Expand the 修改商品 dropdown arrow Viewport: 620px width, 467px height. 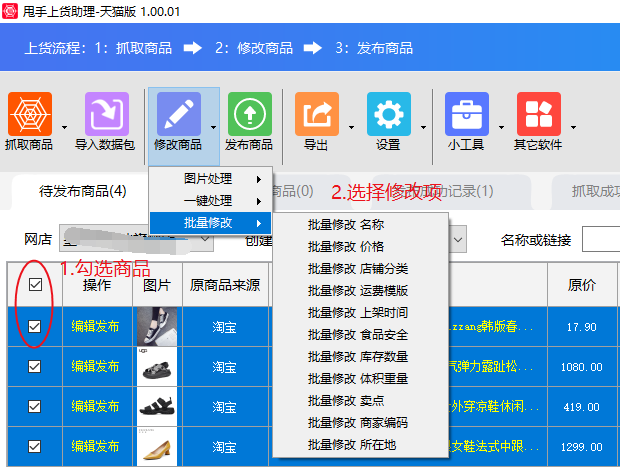pos(214,127)
